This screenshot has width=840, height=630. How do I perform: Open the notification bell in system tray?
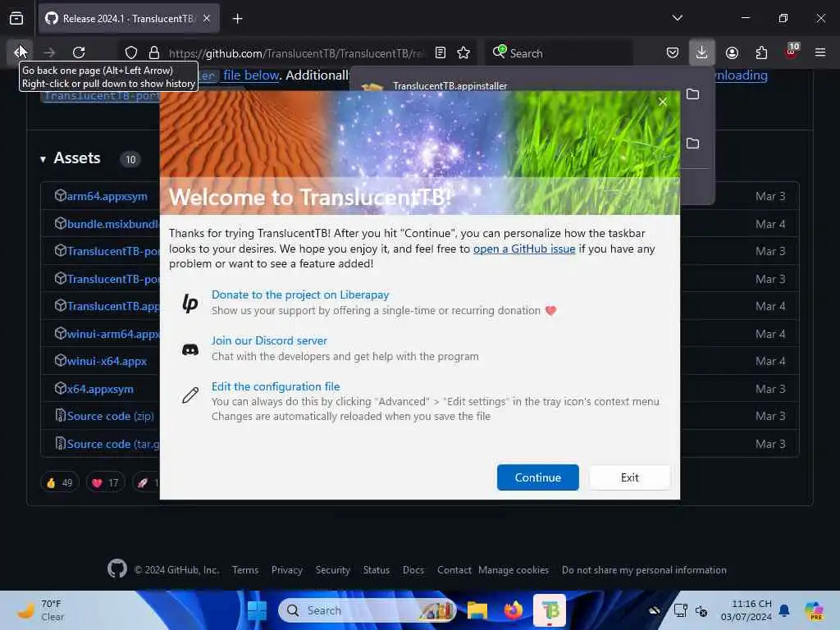(783, 610)
